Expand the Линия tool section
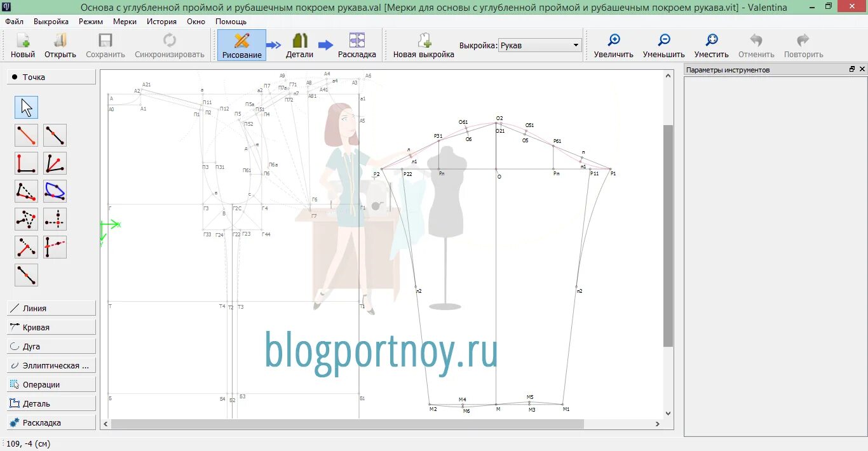The image size is (868, 451). (51, 308)
